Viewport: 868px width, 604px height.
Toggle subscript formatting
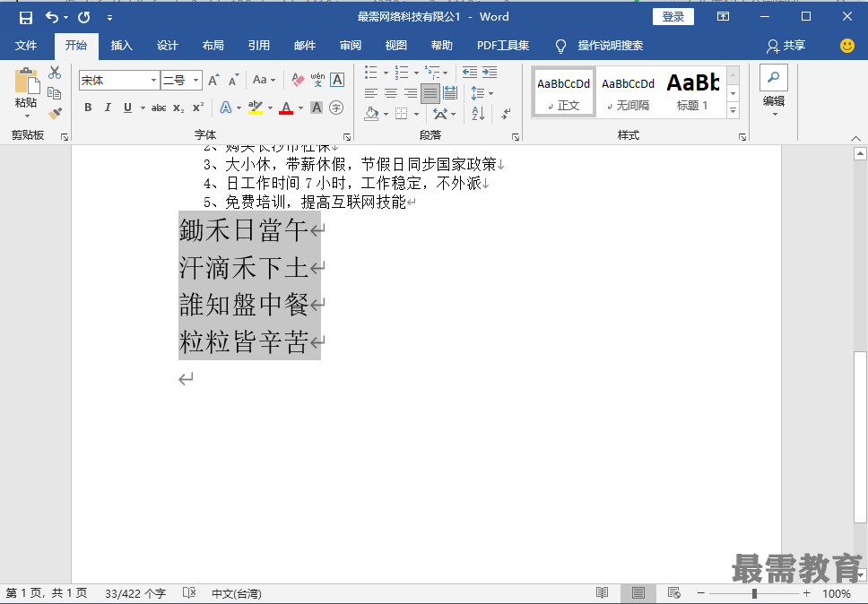pos(178,108)
